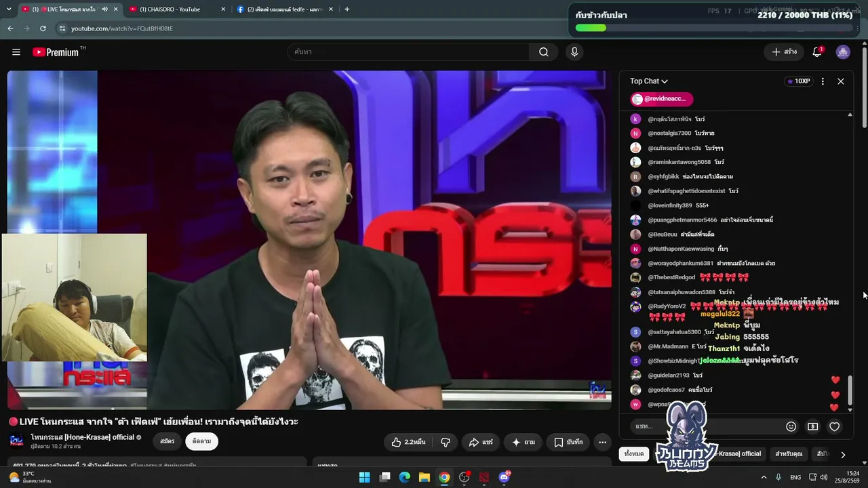
Task: Share the live video
Action: pyautogui.click(x=481, y=442)
